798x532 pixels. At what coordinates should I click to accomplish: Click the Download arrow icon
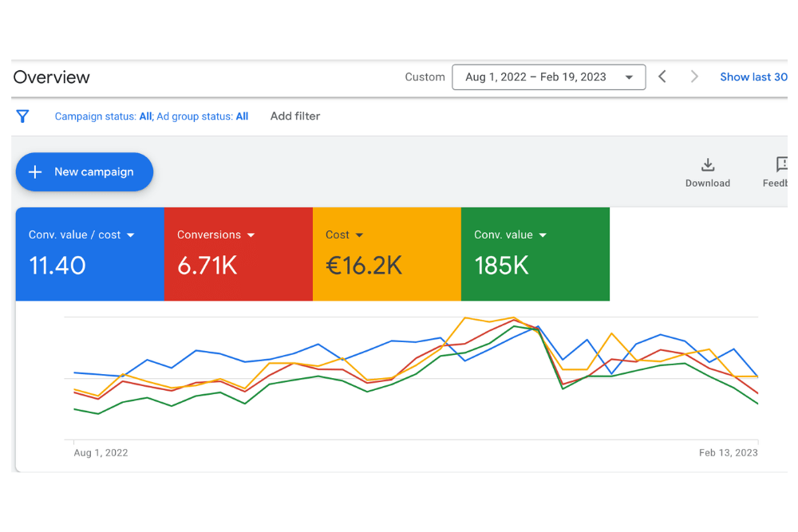coord(707,165)
